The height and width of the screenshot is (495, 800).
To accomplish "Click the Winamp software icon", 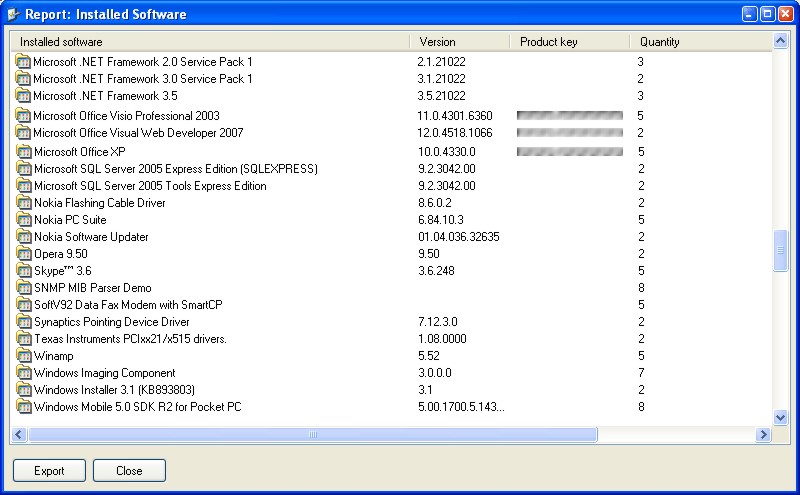I will (x=23, y=356).
